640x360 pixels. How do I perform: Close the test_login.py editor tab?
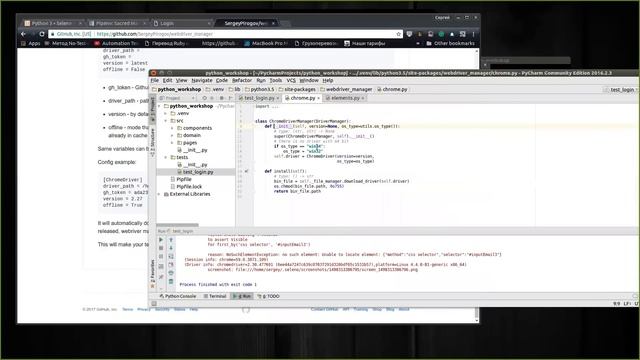[278, 98]
